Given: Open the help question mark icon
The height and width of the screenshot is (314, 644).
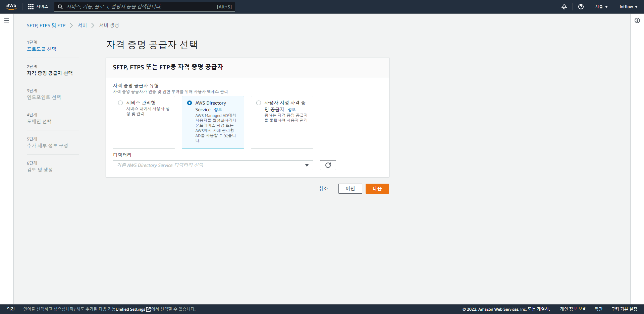Looking at the screenshot, I should (581, 7).
